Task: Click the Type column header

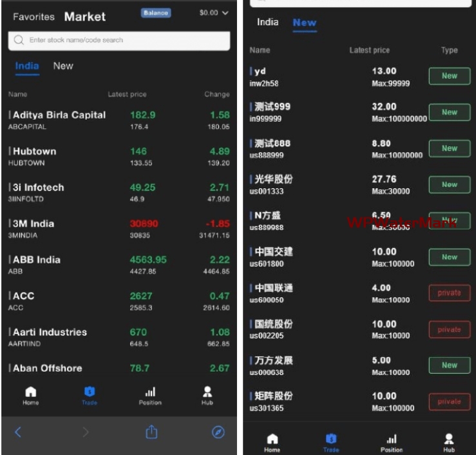Action: point(450,50)
